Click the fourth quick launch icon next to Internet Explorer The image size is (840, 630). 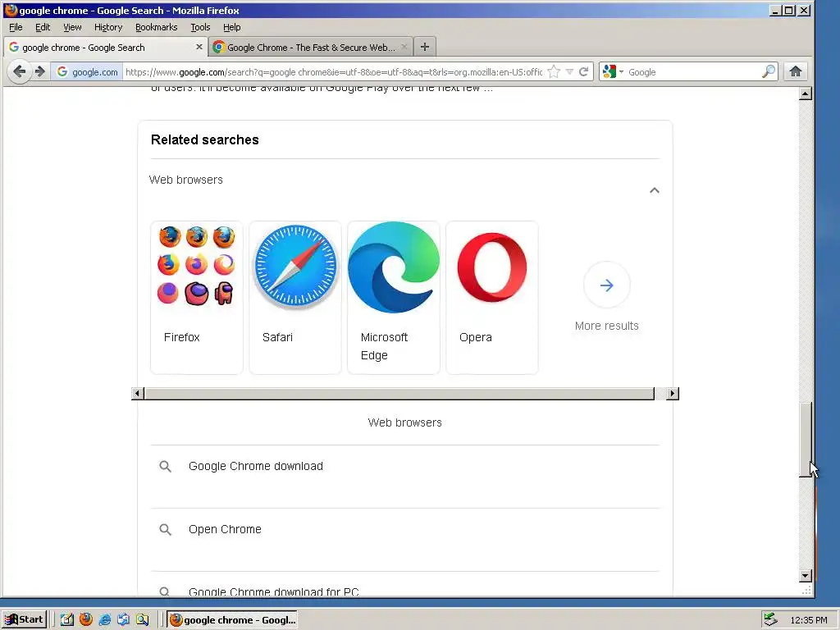(123, 619)
